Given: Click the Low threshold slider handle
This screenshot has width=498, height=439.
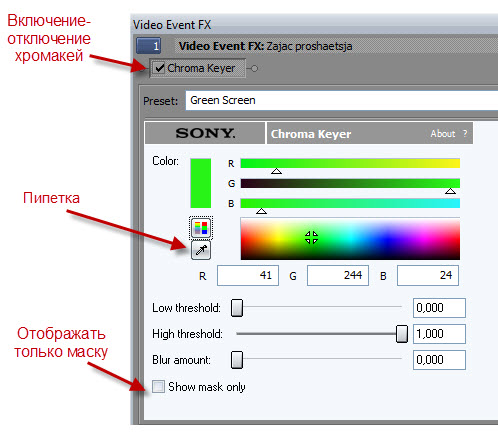Looking at the screenshot, I should point(237,308).
